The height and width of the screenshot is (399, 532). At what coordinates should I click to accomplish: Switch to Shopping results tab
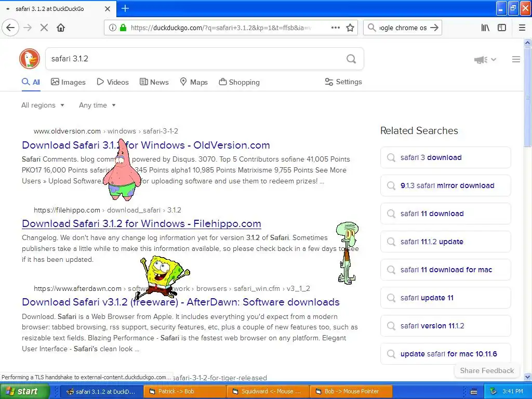[x=239, y=82]
